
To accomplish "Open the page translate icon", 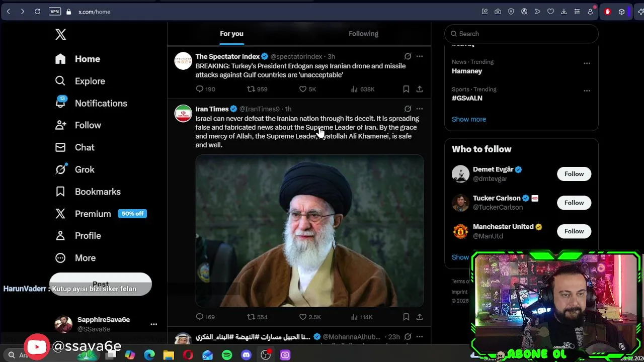I will tap(524, 12).
